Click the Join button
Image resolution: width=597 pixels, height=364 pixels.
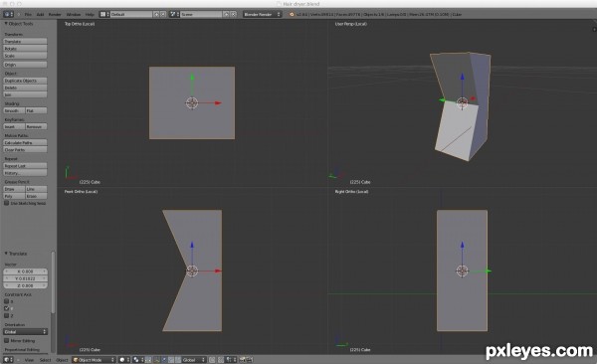click(25, 94)
